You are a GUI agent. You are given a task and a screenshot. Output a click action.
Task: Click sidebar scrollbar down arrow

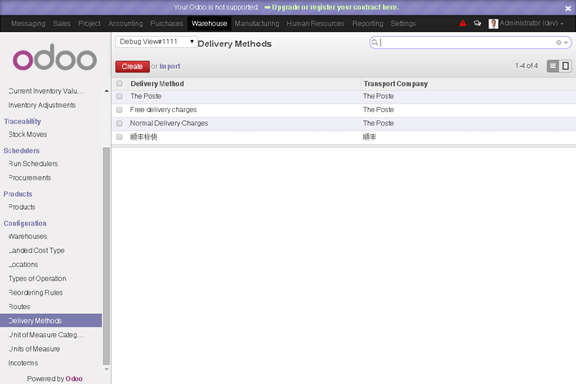click(x=107, y=369)
